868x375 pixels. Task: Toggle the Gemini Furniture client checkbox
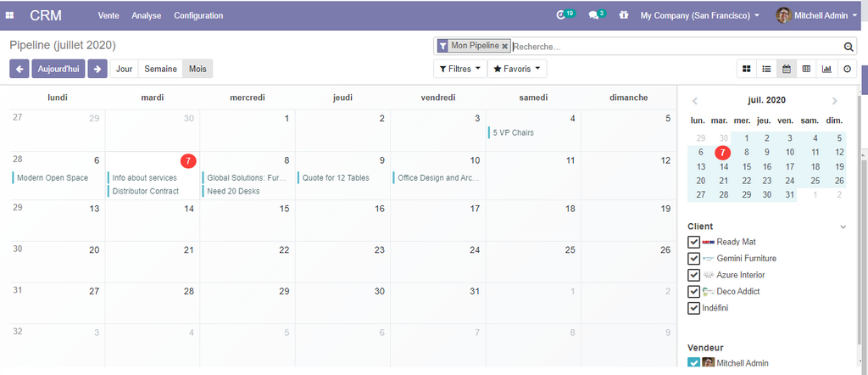pos(694,259)
